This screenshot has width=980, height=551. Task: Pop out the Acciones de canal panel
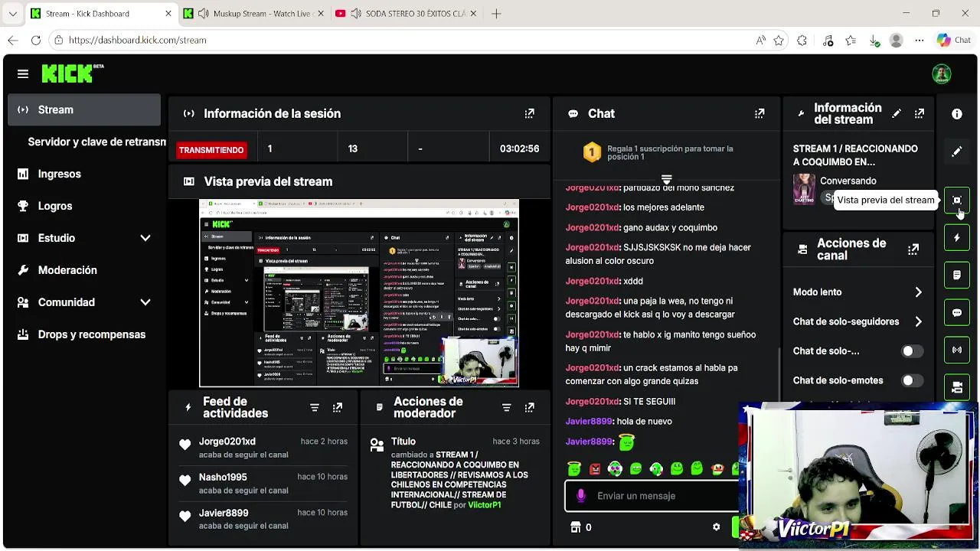(913, 249)
